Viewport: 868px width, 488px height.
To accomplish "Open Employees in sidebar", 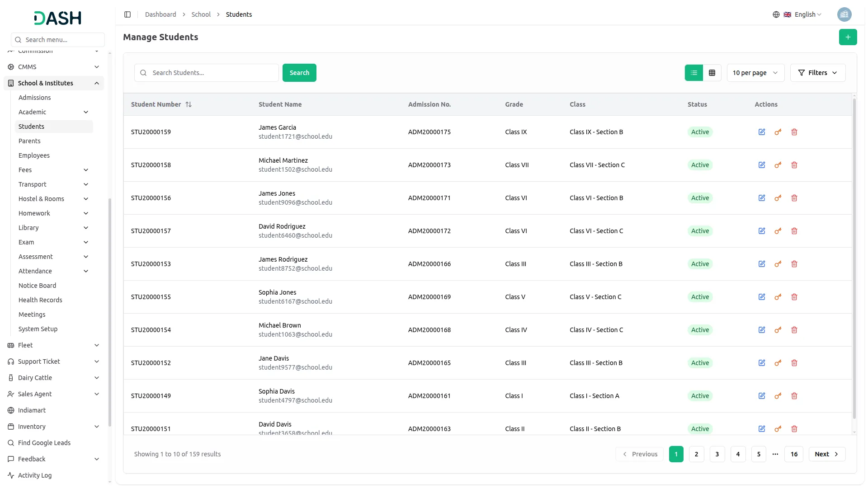I will [34, 155].
